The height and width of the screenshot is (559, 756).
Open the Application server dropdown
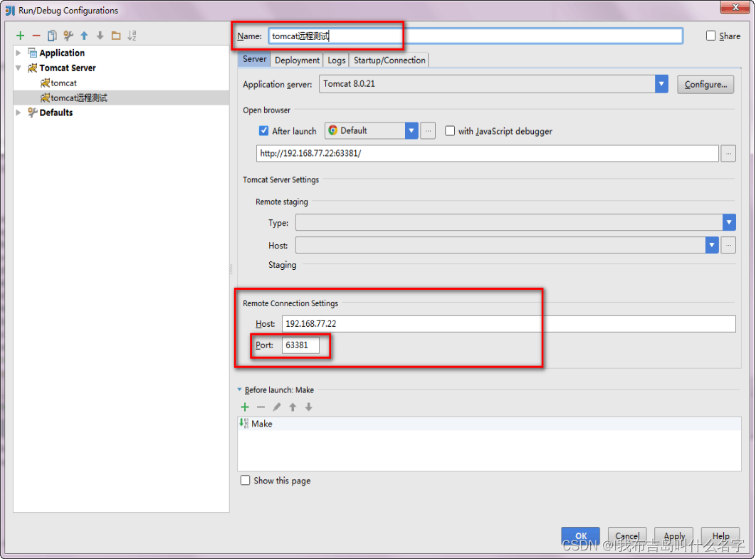(661, 83)
